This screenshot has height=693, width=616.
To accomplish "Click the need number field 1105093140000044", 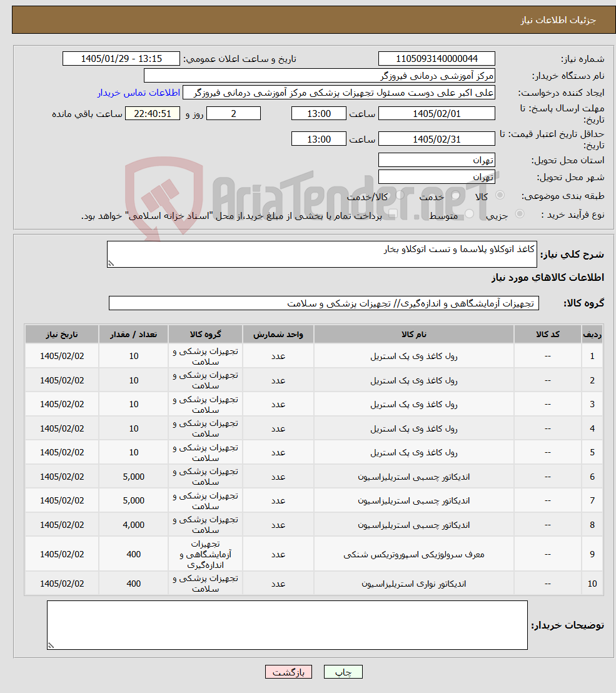I will 437,59.
